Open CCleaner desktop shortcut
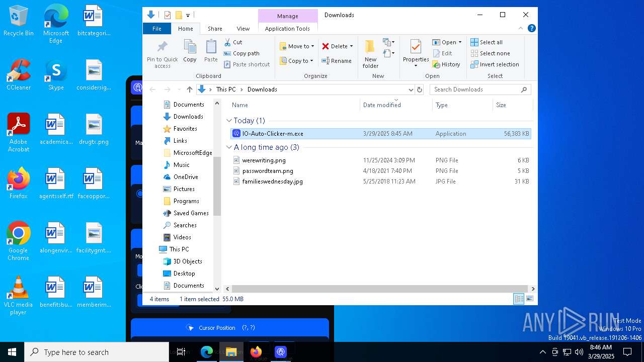 pyautogui.click(x=19, y=75)
